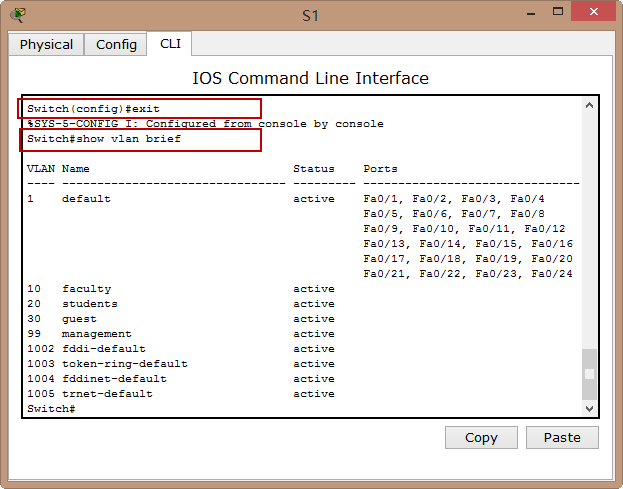
Task: Click the 'guest' VLAN name
Action: [79, 319]
